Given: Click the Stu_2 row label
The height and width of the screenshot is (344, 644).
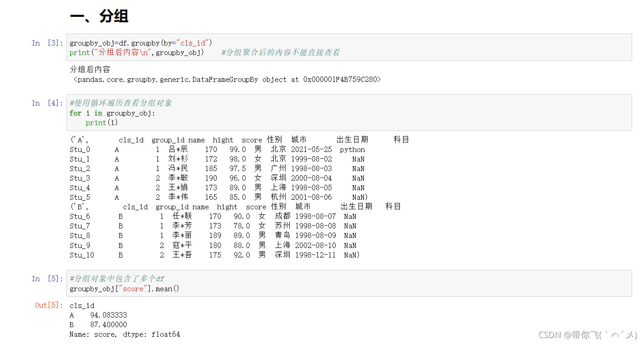Looking at the screenshot, I should (x=80, y=169).
